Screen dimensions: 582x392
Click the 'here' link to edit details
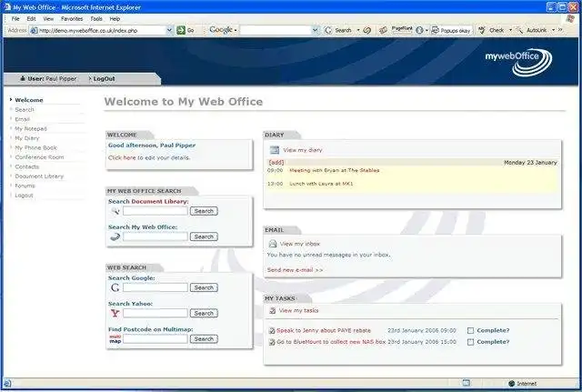click(129, 157)
